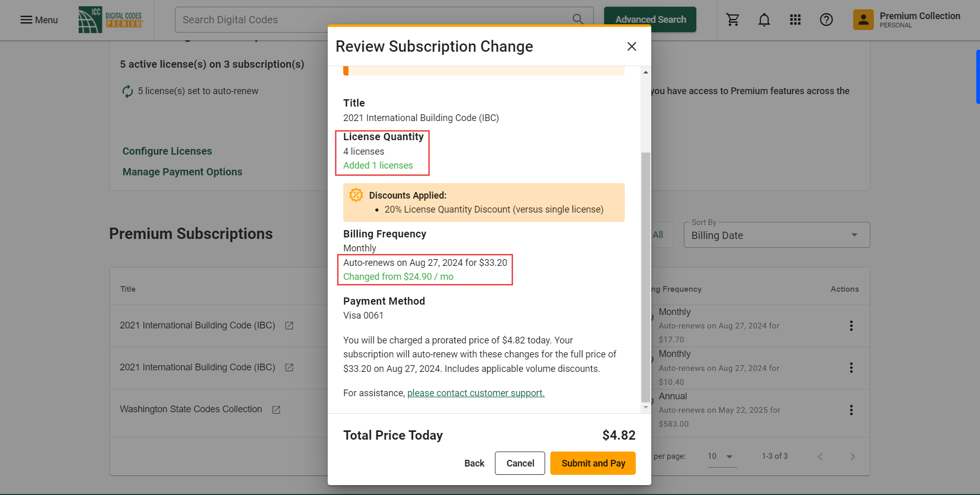Open actions menu for the $17.70 subscription
980x495 pixels.
851,325
